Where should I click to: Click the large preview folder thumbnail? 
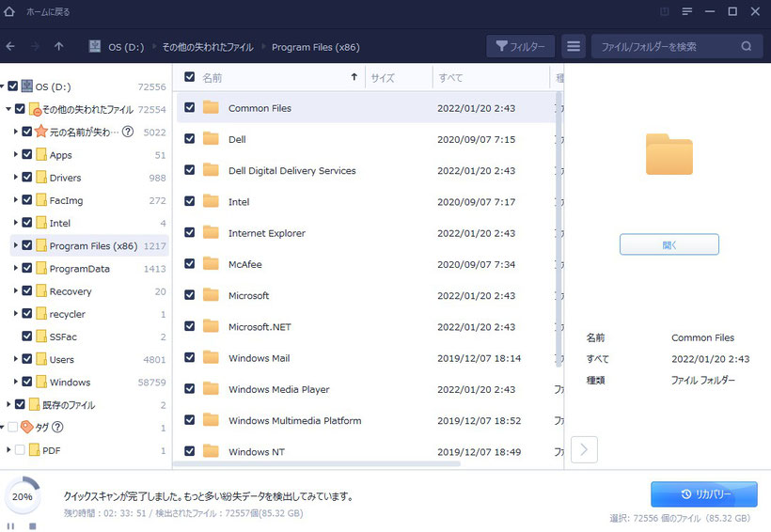coord(669,154)
